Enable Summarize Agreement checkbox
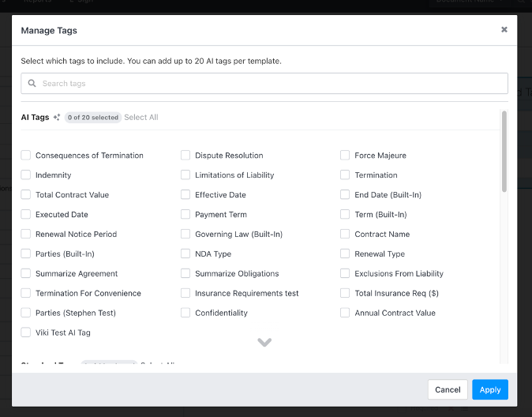Screen dimensions: 532x417 click(x=26, y=273)
